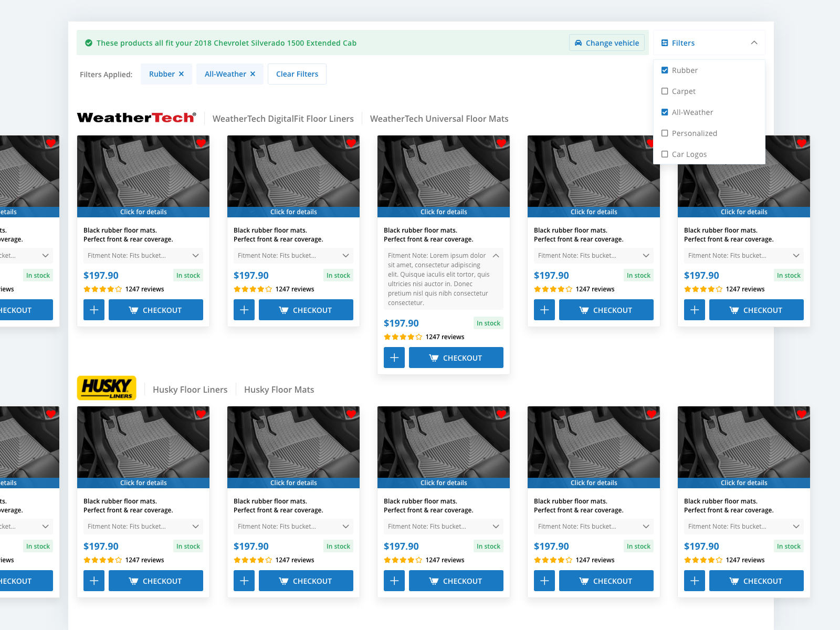Click a product image to see details
Screen dimensions: 840x630
coord(143,173)
